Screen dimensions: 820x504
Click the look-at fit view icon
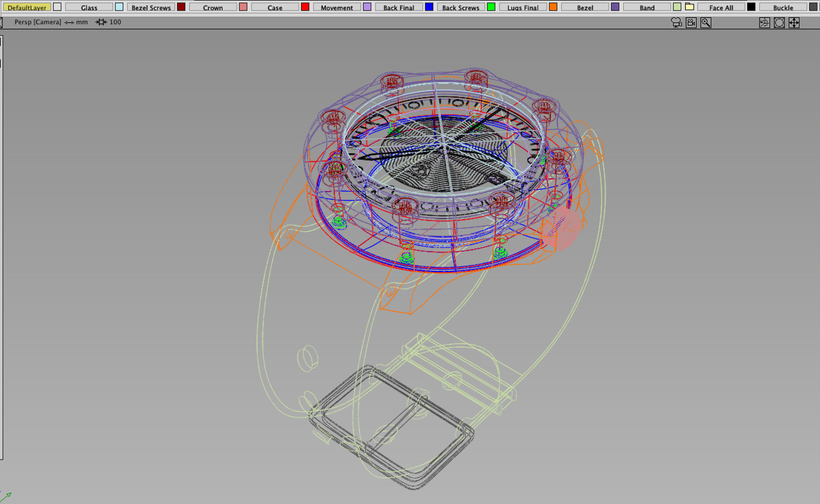tap(779, 23)
